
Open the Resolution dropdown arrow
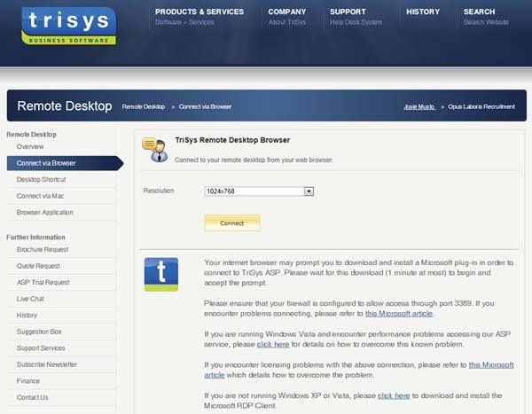(x=309, y=191)
